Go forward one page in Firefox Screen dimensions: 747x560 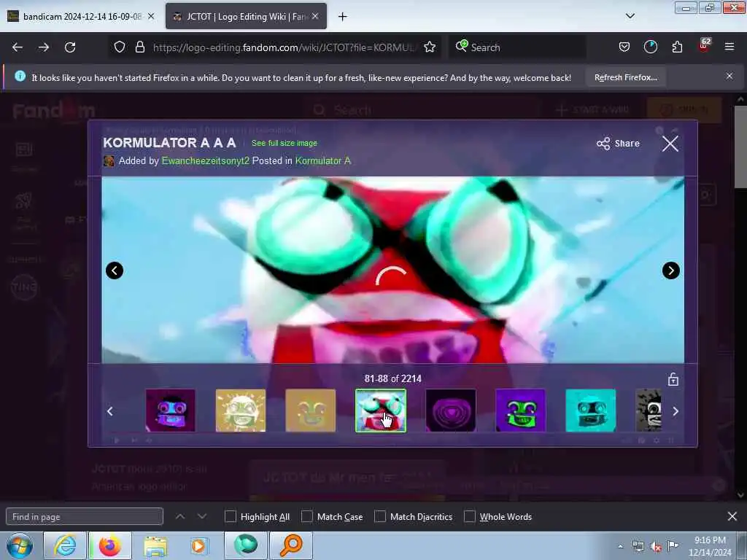click(44, 47)
